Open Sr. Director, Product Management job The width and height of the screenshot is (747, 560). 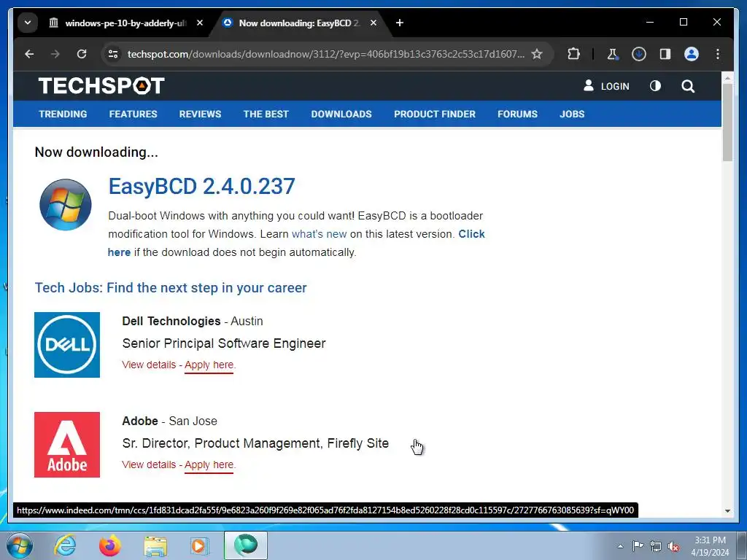[x=255, y=443]
